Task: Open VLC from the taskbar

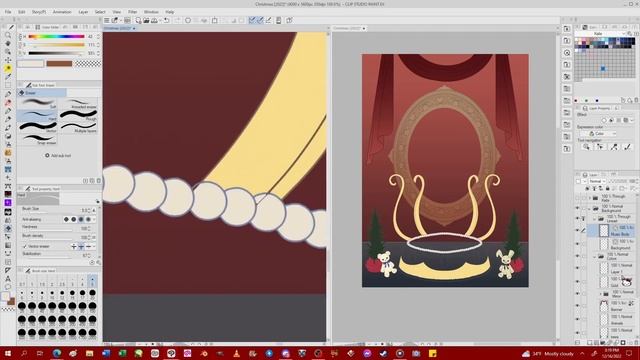Action: pyautogui.click(x=236, y=353)
